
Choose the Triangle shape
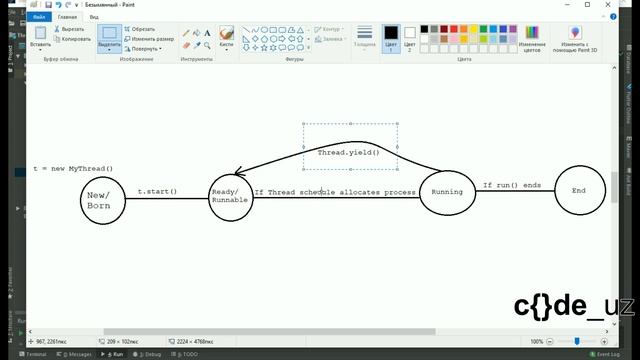[300, 30]
